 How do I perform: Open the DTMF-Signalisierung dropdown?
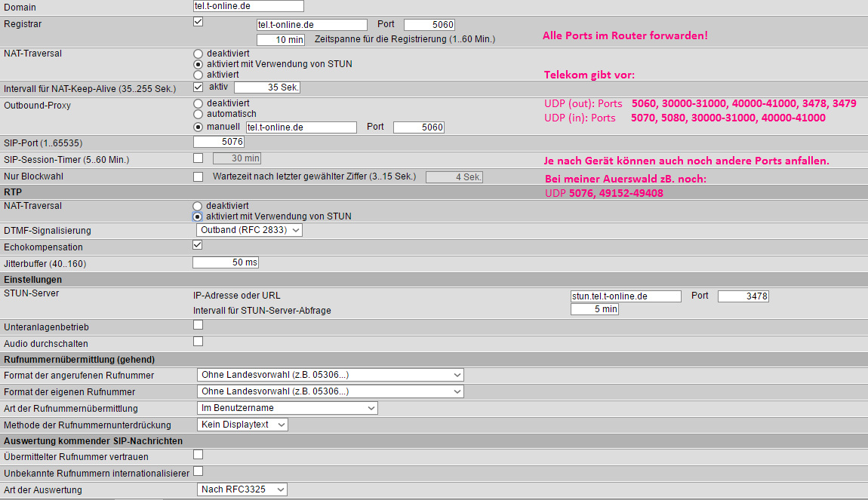point(250,230)
